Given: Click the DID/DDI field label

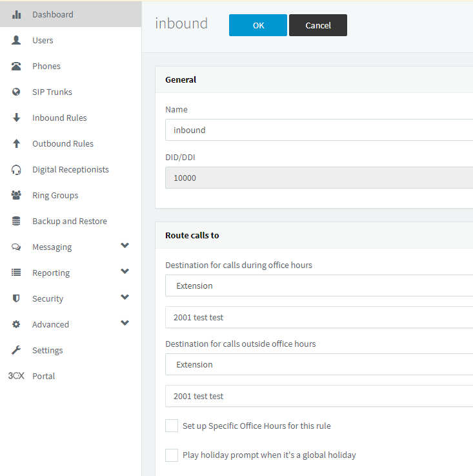Looking at the screenshot, I should click(180, 157).
